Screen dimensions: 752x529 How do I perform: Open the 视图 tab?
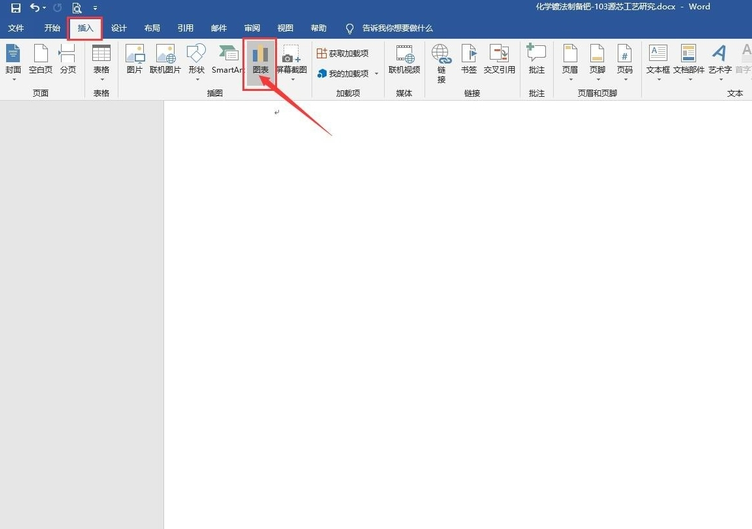pyautogui.click(x=285, y=28)
